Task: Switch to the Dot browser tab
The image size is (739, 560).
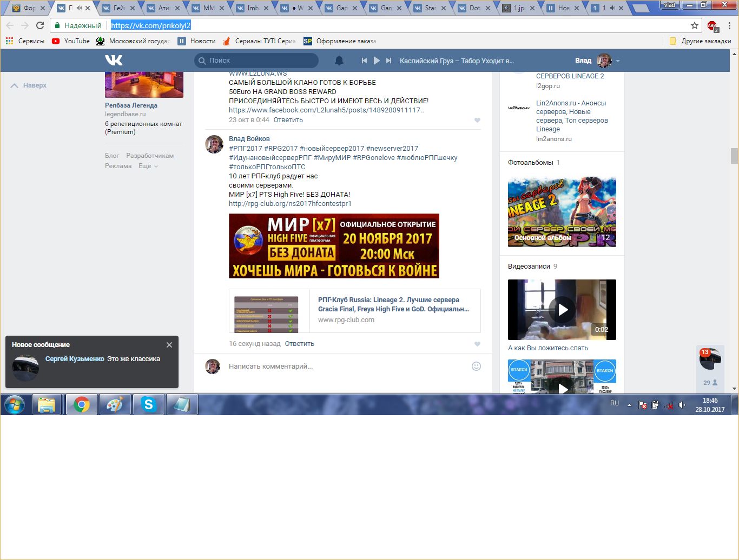Action: click(x=476, y=8)
